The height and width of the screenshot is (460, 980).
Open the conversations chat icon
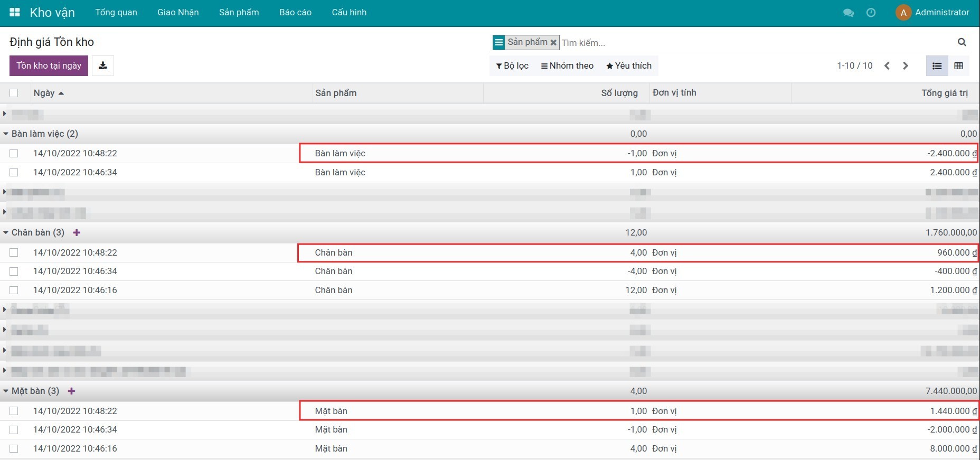pyautogui.click(x=849, y=13)
